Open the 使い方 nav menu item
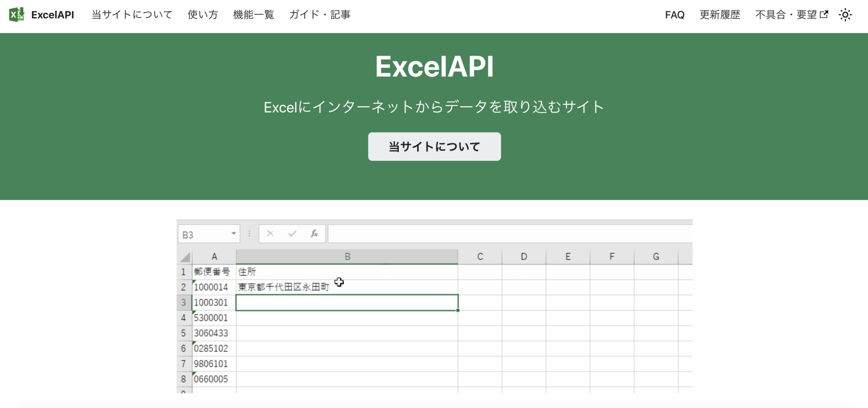The width and height of the screenshot is (868, 408). coord(203,15)
